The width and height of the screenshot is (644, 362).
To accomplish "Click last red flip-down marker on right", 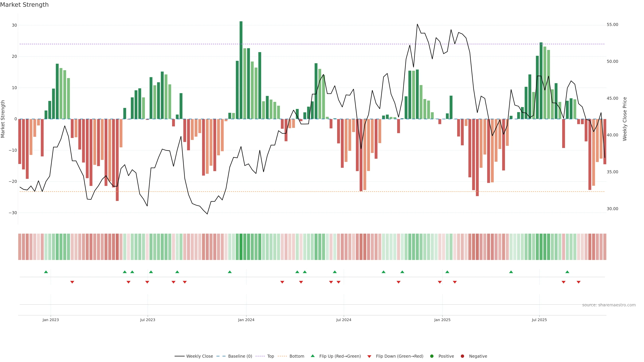I will tap(578, 282).
